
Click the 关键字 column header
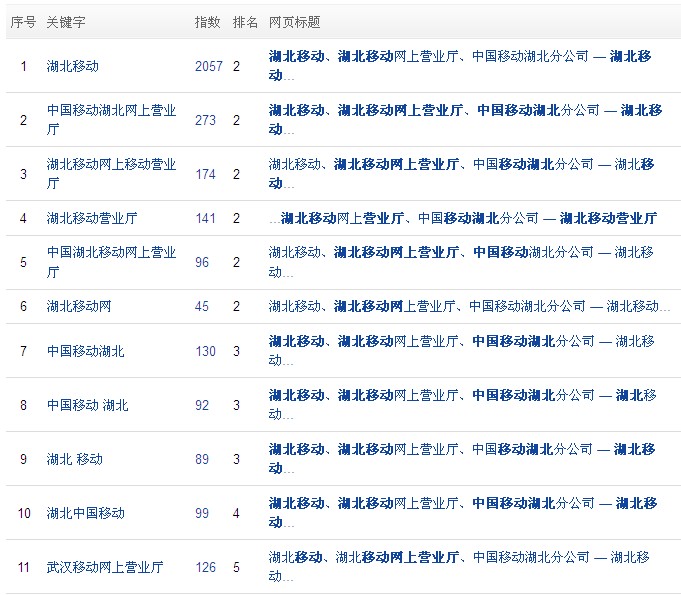point(66,22)
